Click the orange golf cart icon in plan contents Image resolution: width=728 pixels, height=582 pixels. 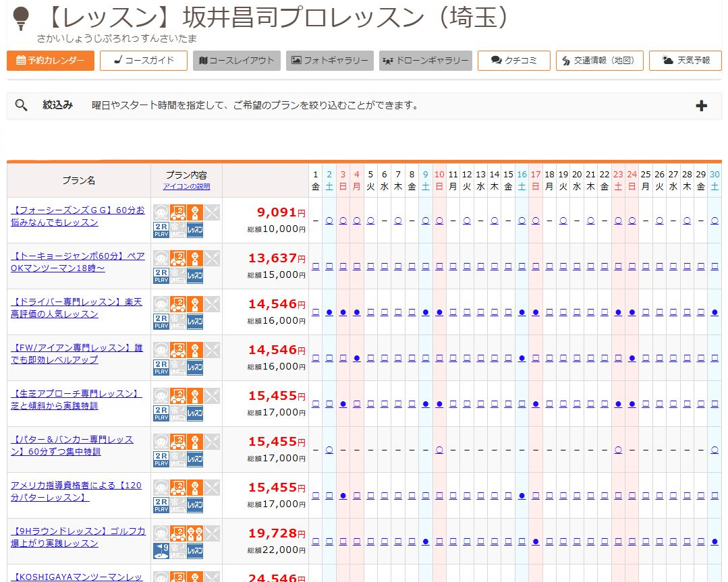click(x=177, y=212)
